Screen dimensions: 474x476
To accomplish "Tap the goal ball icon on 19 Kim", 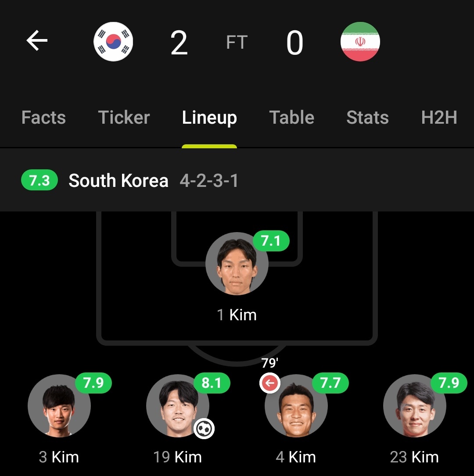I will pos(204,428).
